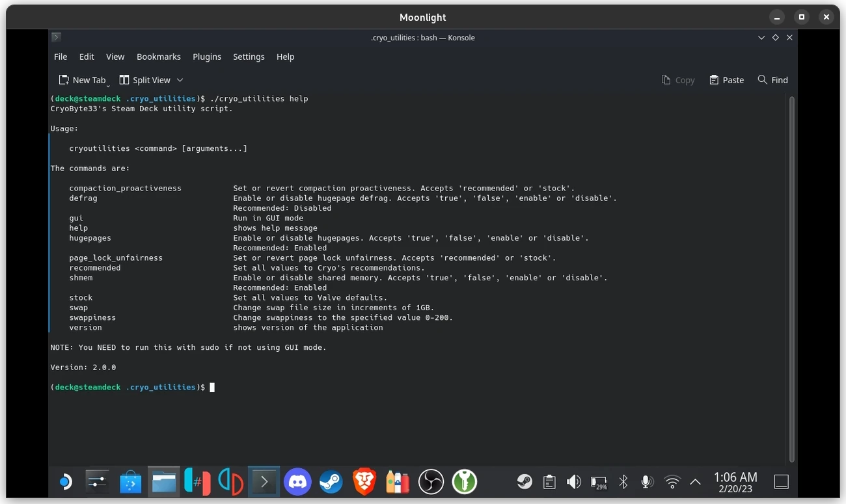This screenshot has height=504, width=846.
Task: Click the 'Run in GUI mode' description
Action: point(268,219)
